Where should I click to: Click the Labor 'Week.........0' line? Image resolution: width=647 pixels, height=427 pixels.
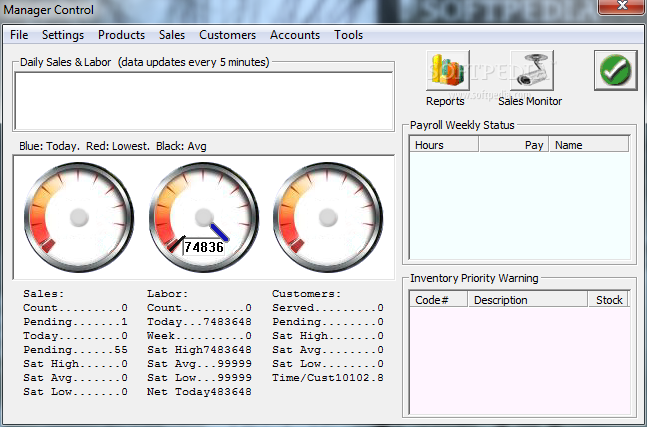199,336
